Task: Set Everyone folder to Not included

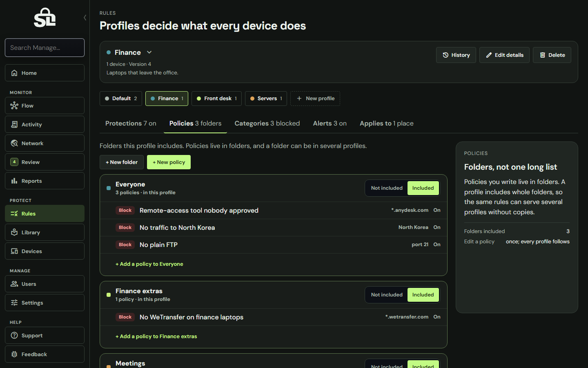Action: (387, 188)
